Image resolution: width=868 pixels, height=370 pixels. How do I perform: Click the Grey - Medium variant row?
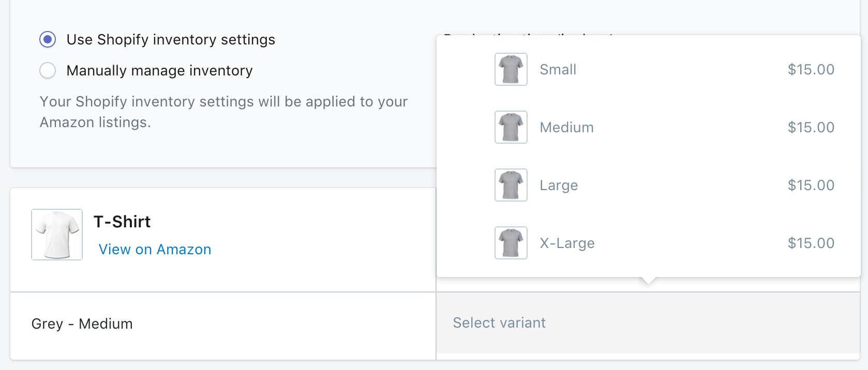coord(82,324)
